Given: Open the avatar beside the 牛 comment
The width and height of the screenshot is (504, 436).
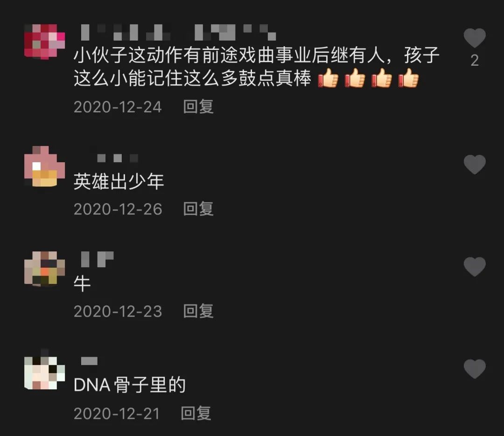Looking at the screenshot, I should click(x=45, y=269).
